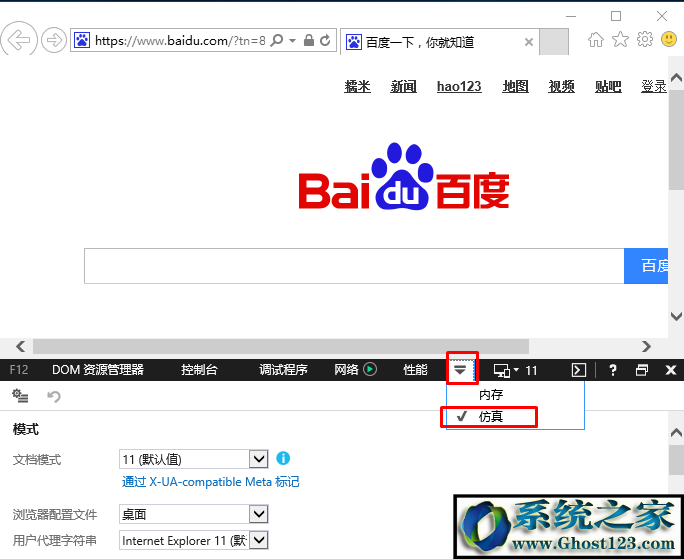This screenshot has width=684, height=559.
Task: Click the search magnifier in address bar
Action: coord(277,41)
